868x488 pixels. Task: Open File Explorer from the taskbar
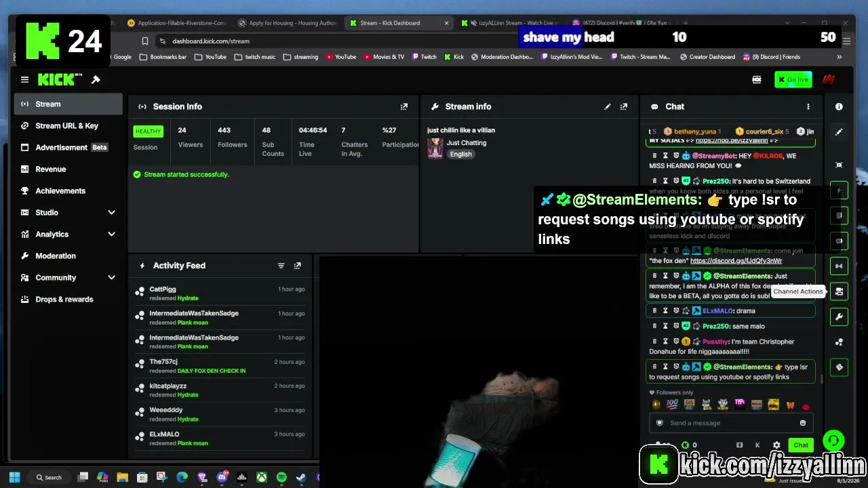click(x=123, y=478)
